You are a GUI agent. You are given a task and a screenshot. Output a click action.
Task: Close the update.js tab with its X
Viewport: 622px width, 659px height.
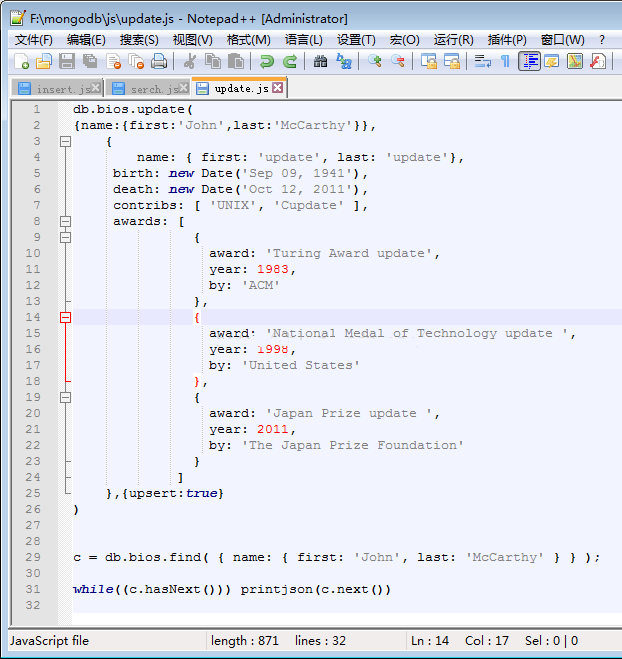278,88
